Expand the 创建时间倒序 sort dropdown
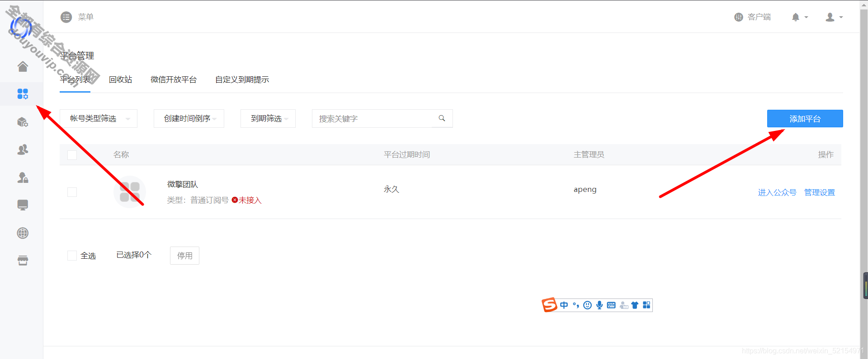The width and height of the screenshot is (868, 359). pyautogui.click(x=189, y=118)
